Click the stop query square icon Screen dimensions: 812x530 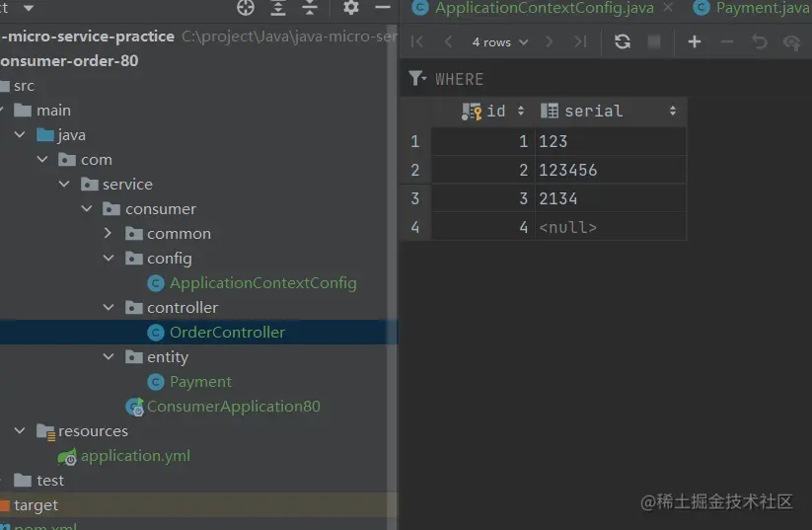coord(654,41)
